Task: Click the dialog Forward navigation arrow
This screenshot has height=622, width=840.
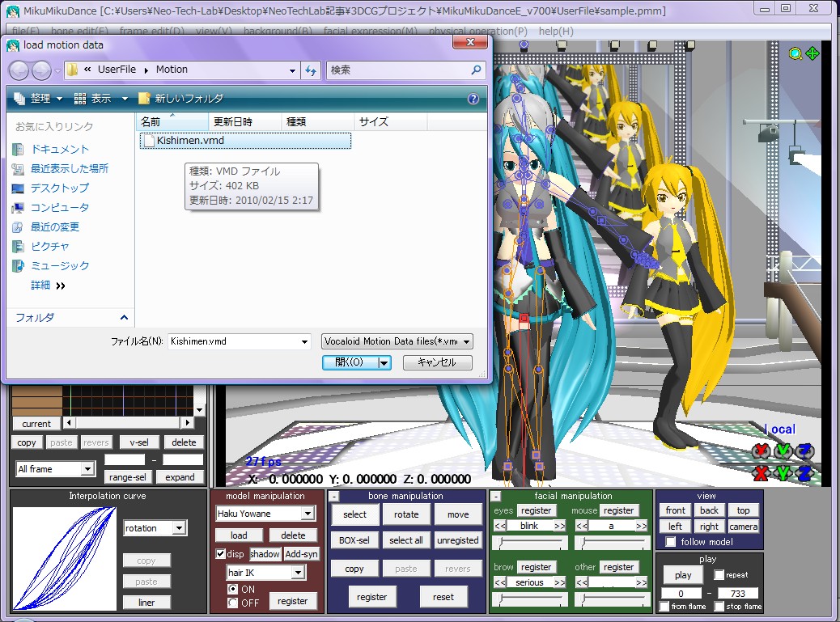Action: coord(41,70)
